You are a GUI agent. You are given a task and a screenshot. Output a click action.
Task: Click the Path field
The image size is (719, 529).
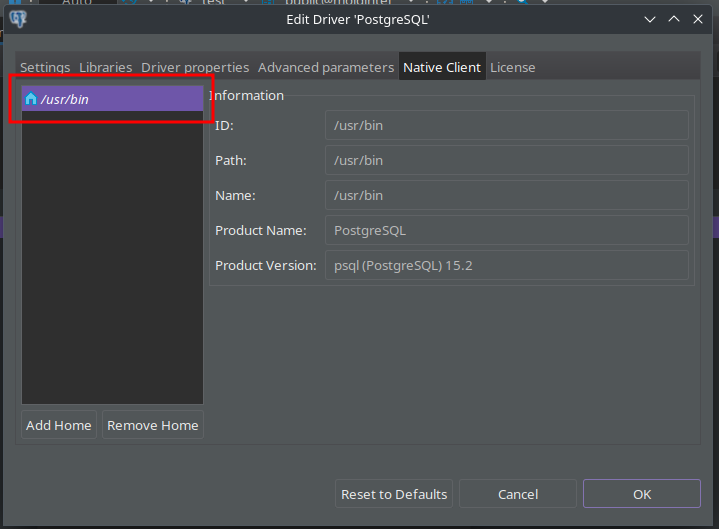point(507,160)
